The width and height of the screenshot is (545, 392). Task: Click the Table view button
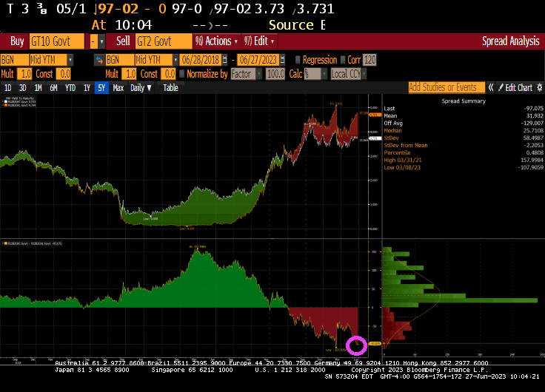click(170, 88)
